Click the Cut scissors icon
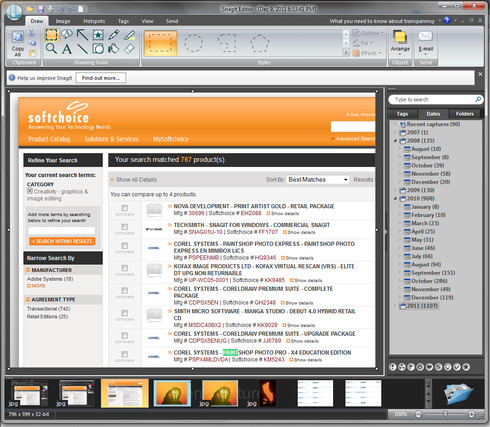Viewport: 490px width, 427px height. coord(32,33)
